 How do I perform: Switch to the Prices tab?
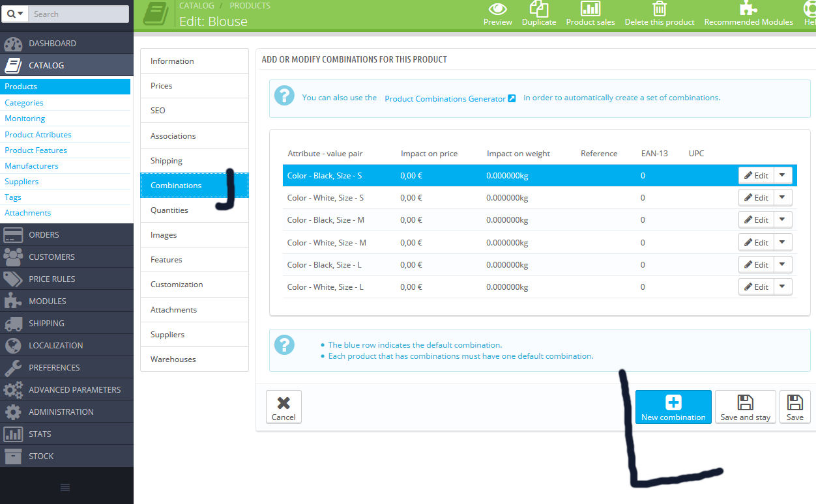point(194,86)
